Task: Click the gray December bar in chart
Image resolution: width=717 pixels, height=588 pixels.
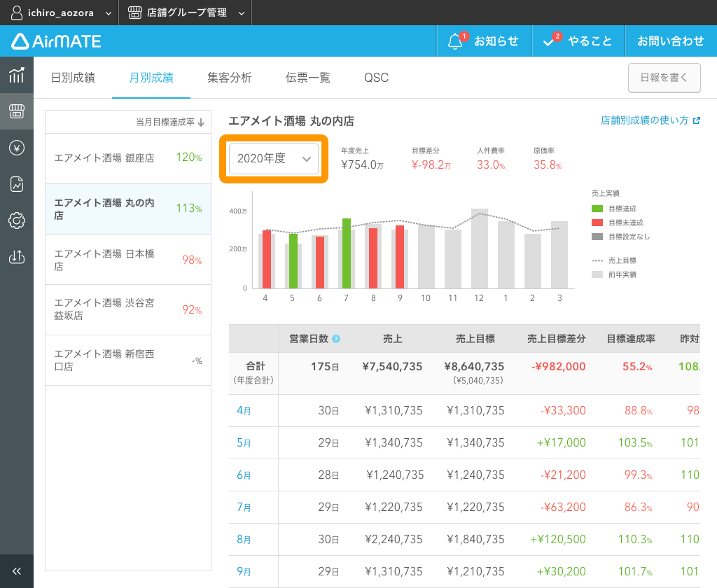Action: [480, 248]
